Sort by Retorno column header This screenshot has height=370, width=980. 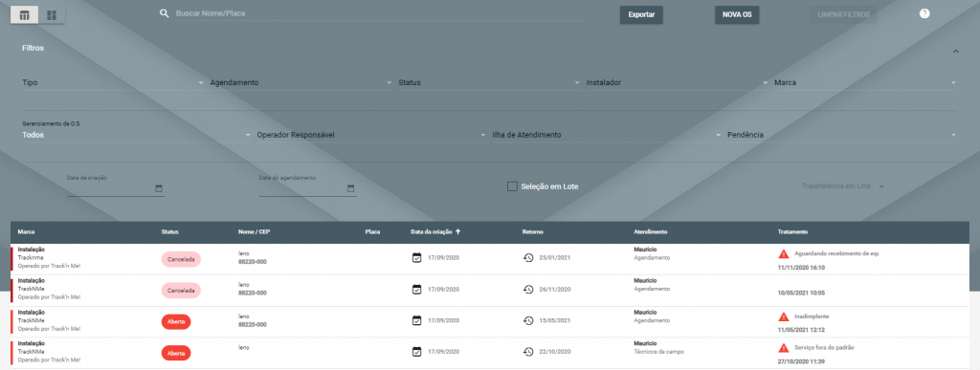tap(532, 231)
